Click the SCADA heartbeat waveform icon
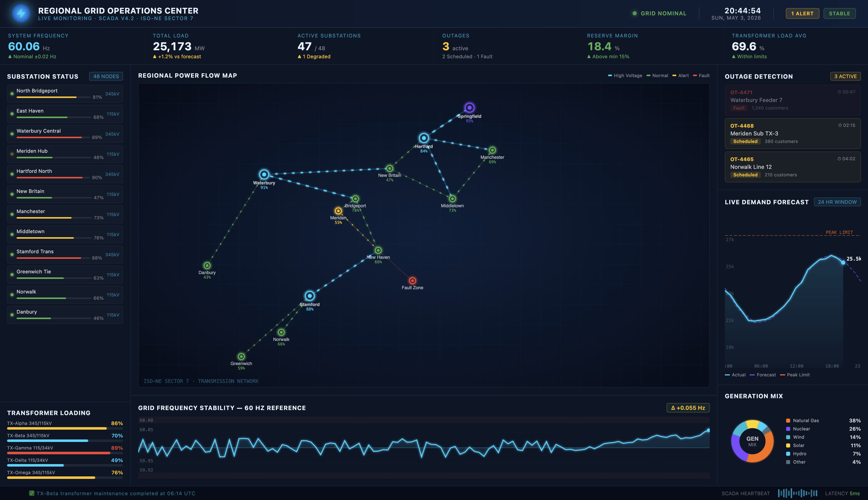 [797, 493]
